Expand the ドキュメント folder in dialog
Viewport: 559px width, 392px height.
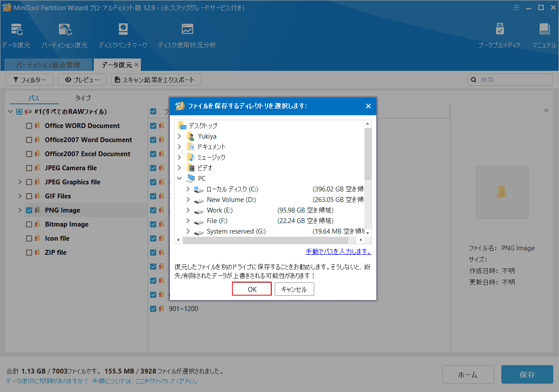click(x=180, y=147)
